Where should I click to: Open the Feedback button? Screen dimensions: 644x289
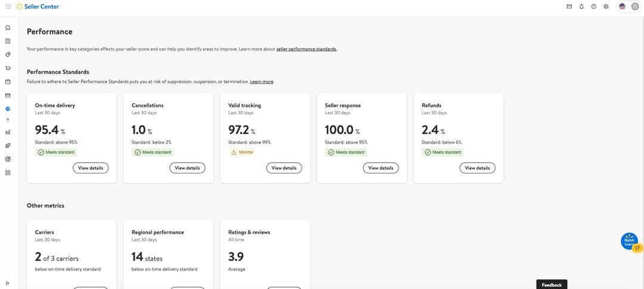coord(552,284)
